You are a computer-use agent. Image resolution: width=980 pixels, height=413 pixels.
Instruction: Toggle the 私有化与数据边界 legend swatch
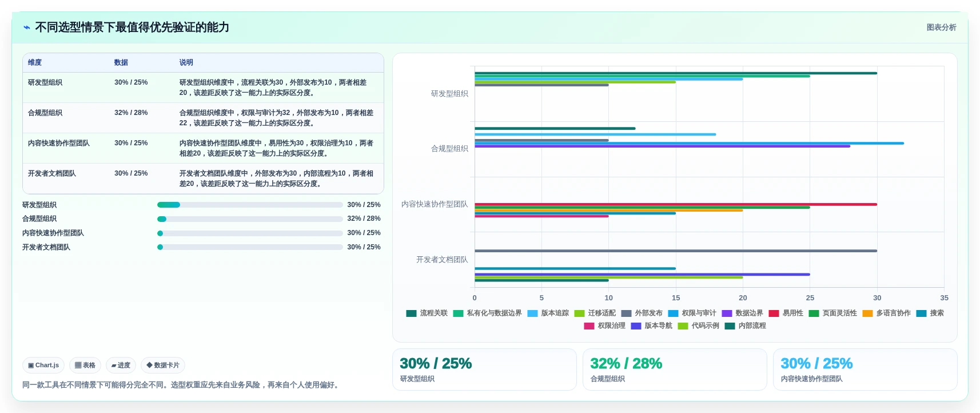tap(458, 313)
